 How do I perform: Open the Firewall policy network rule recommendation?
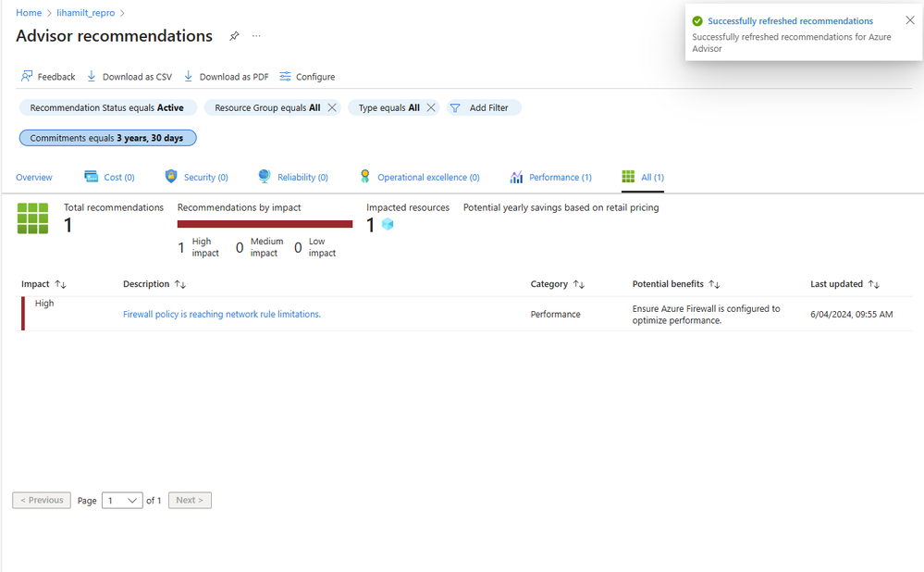222,315
